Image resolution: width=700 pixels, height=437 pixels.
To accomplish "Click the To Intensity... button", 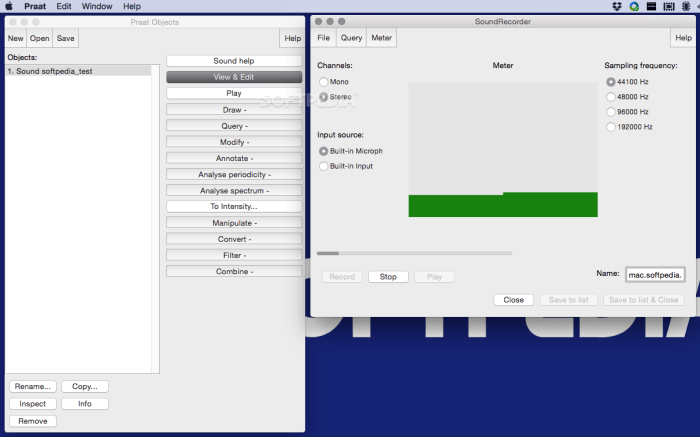I will click(234, 206).
